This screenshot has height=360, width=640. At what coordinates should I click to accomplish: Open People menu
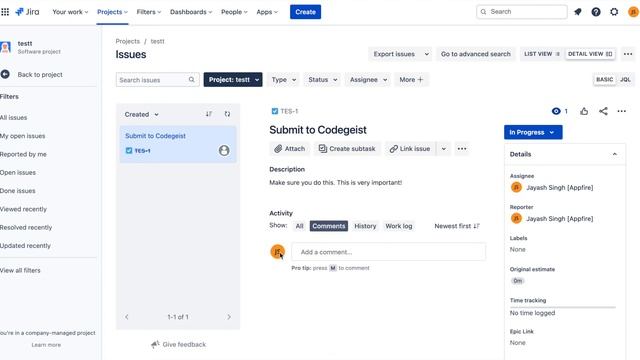(x=234, y=12)
